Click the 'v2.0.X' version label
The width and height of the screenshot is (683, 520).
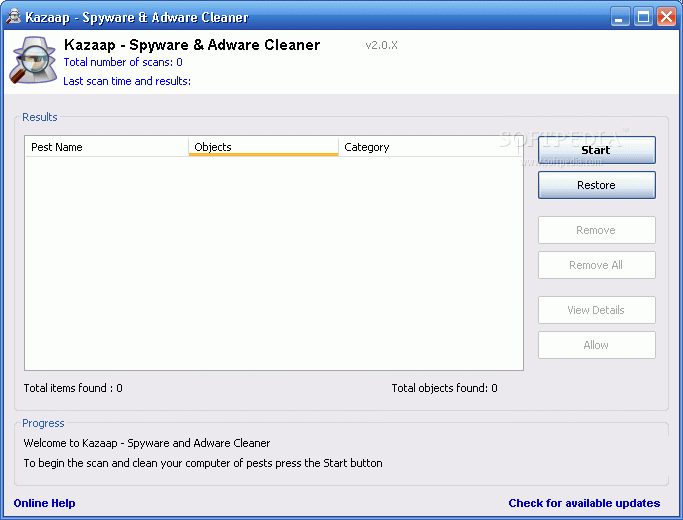coord(382,45)
